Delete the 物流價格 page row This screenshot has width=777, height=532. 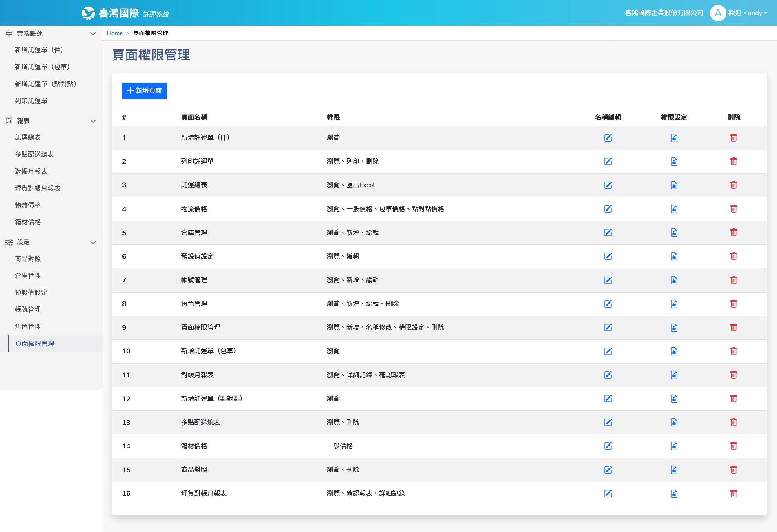(x=733, y=209)
